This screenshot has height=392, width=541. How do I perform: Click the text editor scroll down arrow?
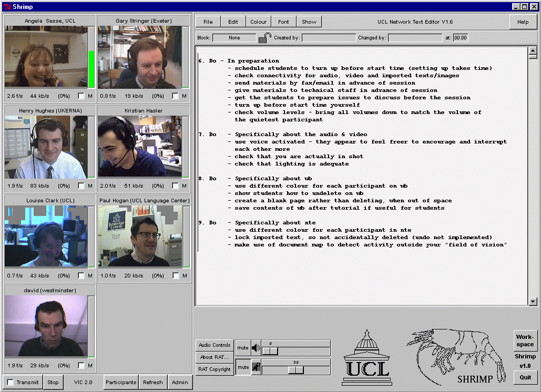coord(533,302)
